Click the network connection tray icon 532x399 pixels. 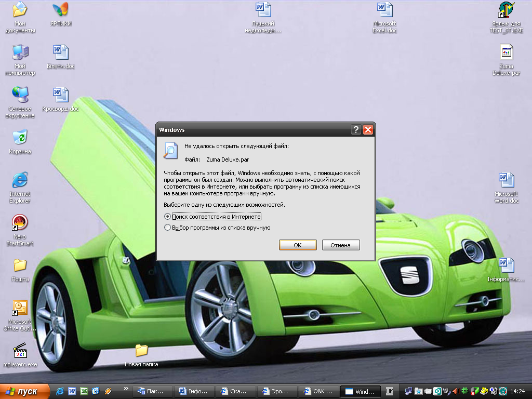(x=409, y=391)
